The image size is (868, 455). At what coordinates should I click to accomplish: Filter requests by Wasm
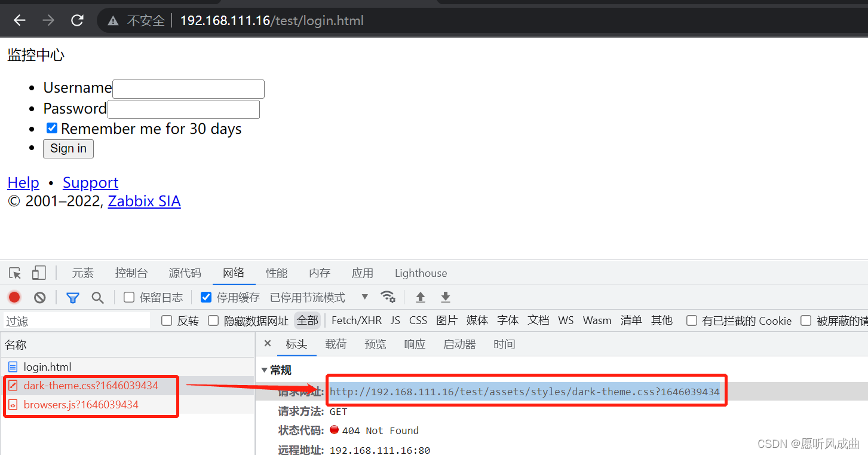point(597,320)
